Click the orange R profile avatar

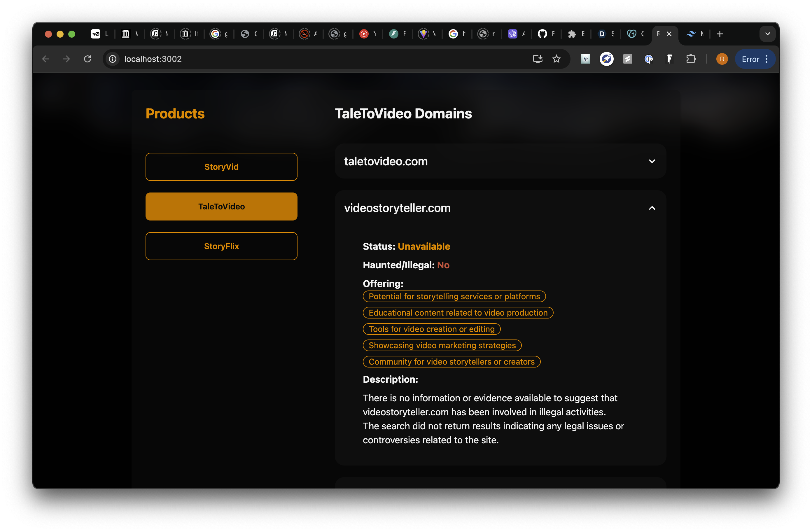coord(722,59)
